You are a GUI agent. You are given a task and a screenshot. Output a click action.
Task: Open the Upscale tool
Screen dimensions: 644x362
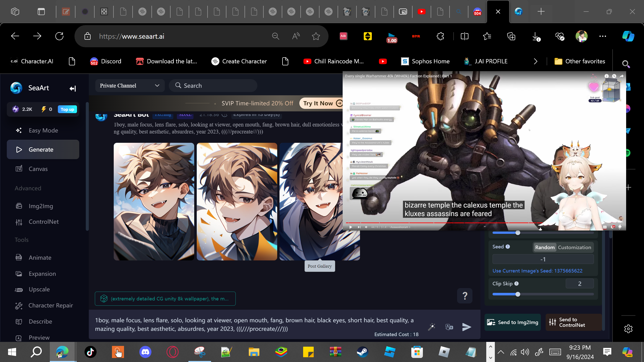43,289
